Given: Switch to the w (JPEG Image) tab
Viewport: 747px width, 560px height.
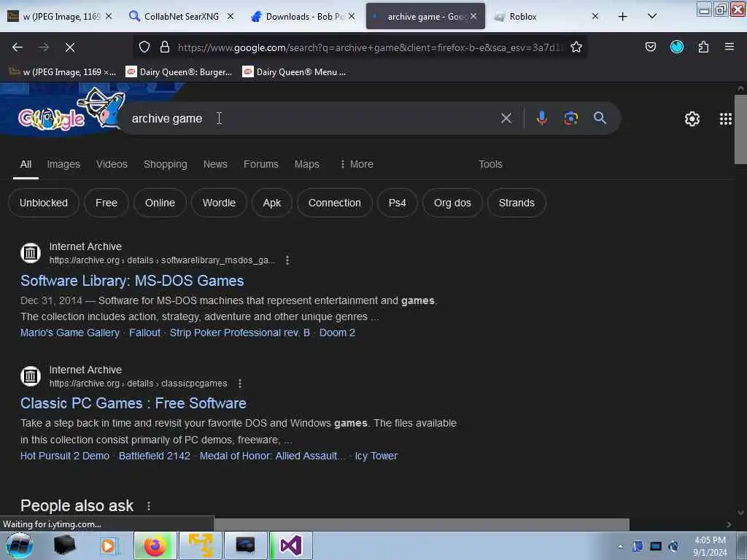Looking at the screenshot, I should pyautogui.click(x=59, y=17).
